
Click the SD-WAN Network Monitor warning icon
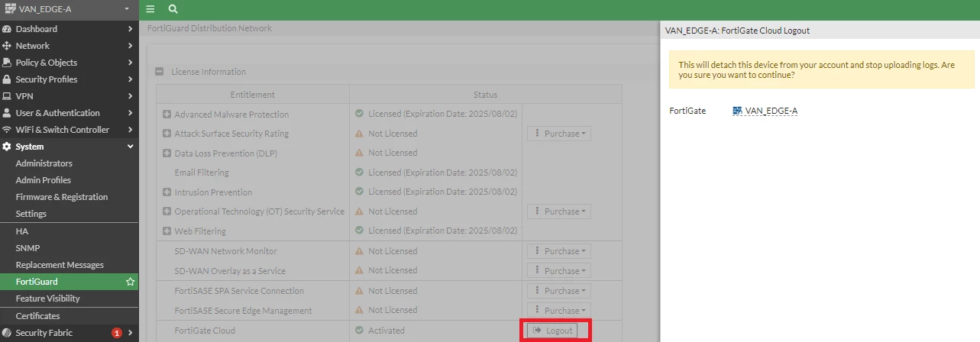pyautogui.click(x=359, y=251)
